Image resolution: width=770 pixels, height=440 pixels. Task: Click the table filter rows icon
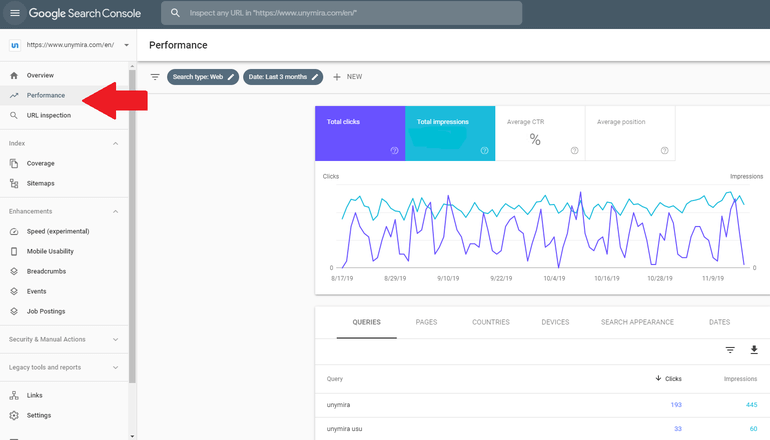730,350
